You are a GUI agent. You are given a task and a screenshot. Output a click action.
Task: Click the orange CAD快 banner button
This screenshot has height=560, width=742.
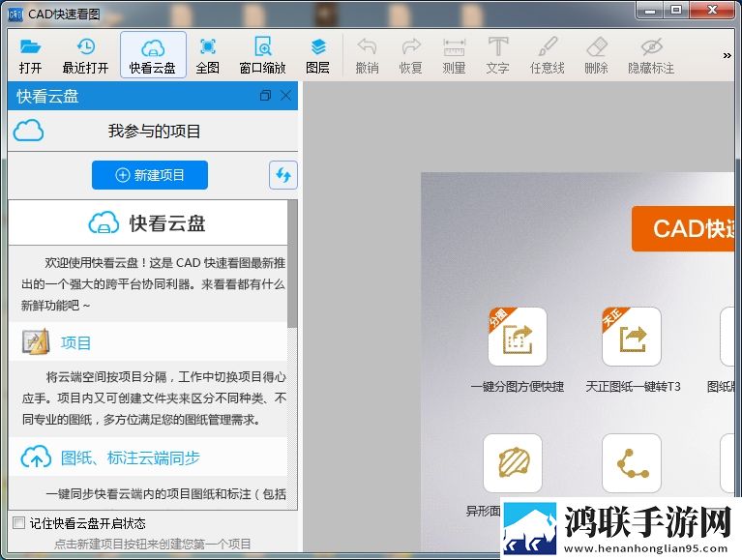coord(683,228)
